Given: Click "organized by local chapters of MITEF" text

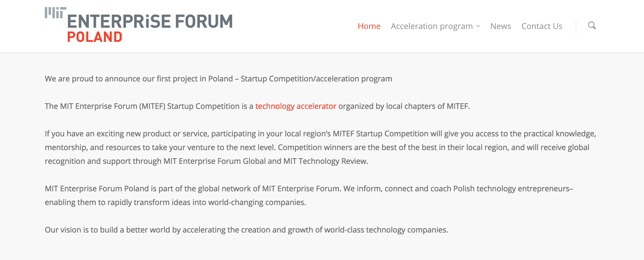Looking at the screenshot, I should [x=404, y=106].
